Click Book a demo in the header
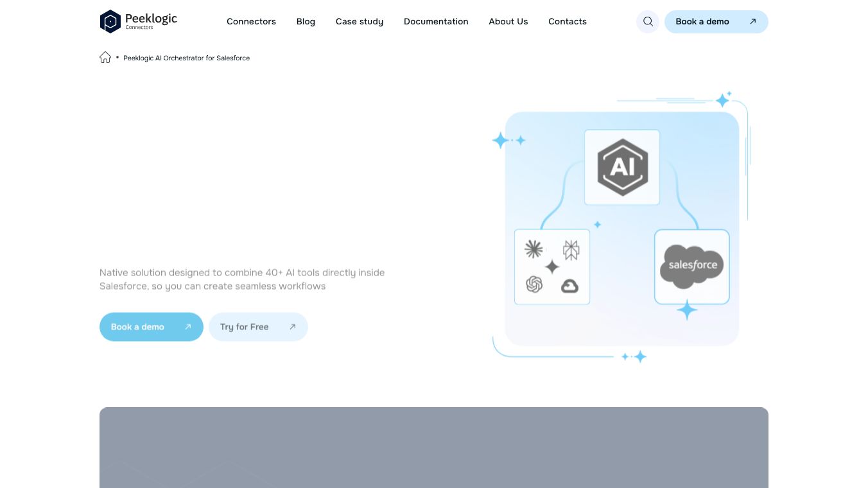Screen dimensions: 868x488 pos(716,21)
